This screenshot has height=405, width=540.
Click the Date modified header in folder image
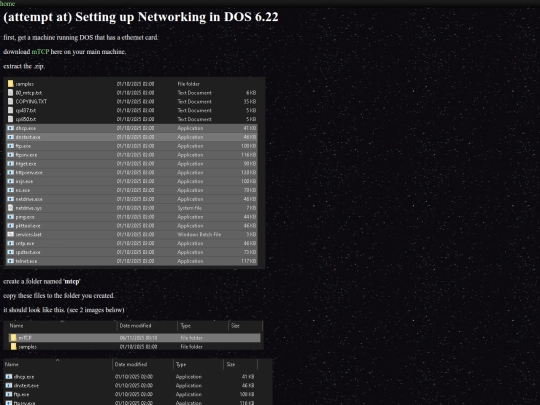(135, 325)
